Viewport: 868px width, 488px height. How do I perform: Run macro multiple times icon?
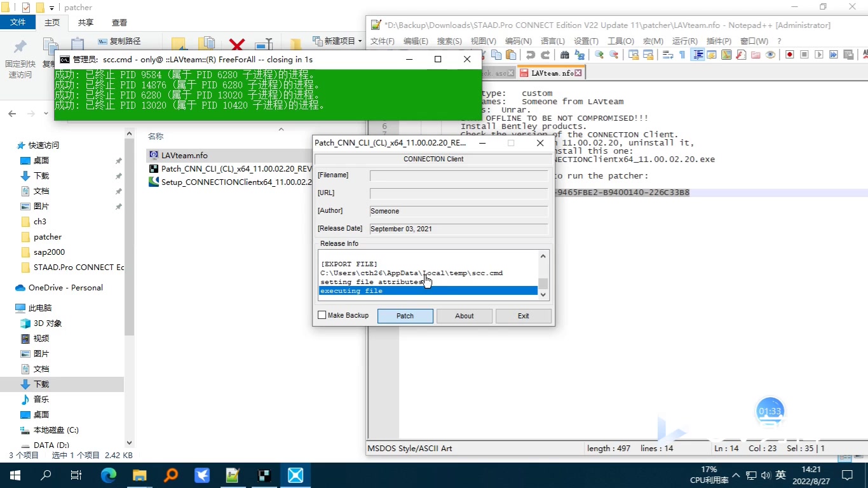(833, 55)
